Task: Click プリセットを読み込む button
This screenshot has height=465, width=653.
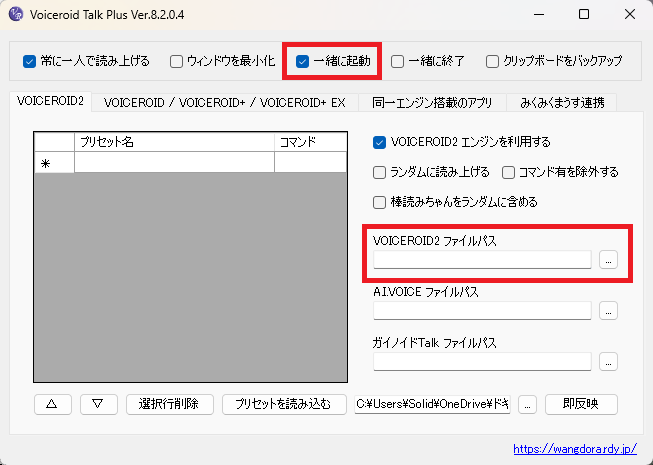Action: tap(284, 404)
